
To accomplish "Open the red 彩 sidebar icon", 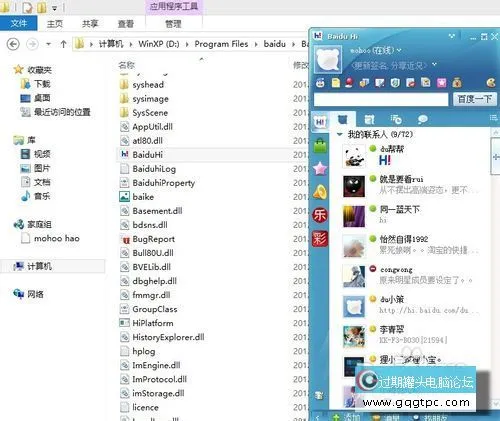I will coord(320,239).
